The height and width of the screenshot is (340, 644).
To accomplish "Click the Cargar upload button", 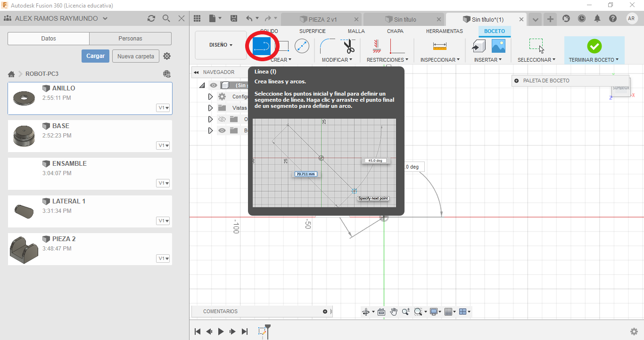I will coord(95,56).
